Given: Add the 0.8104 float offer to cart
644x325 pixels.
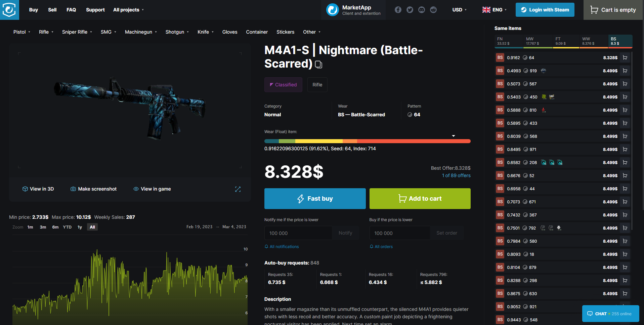Looking at the screenshot, I should point(625,268).
